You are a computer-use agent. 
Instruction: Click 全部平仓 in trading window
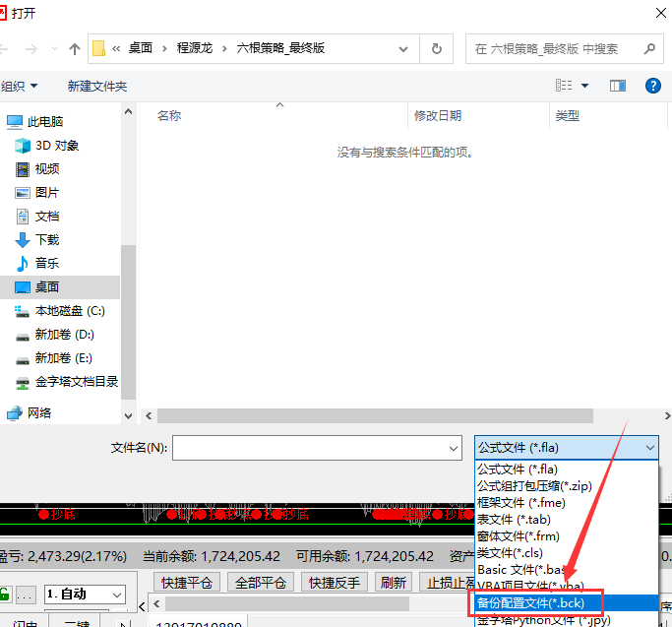tap(261, 583)
